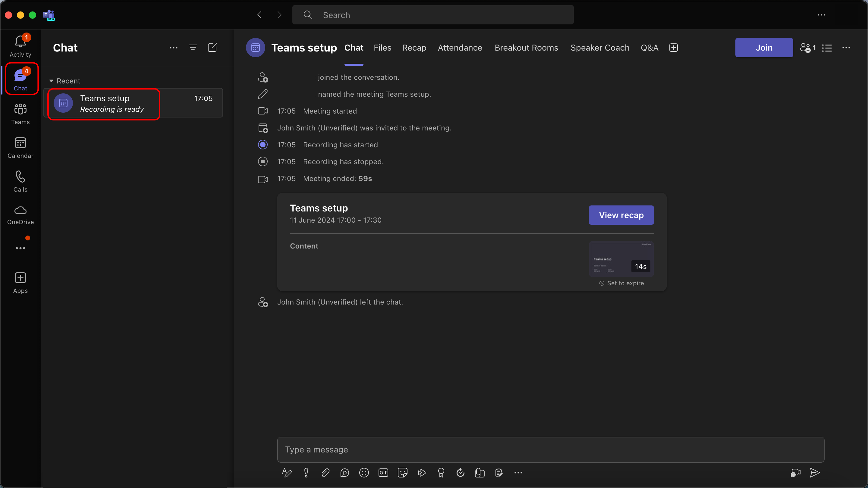This screenshot has width=868, height=488.
Task: Insert a GIF
Action: click(383, 473)
